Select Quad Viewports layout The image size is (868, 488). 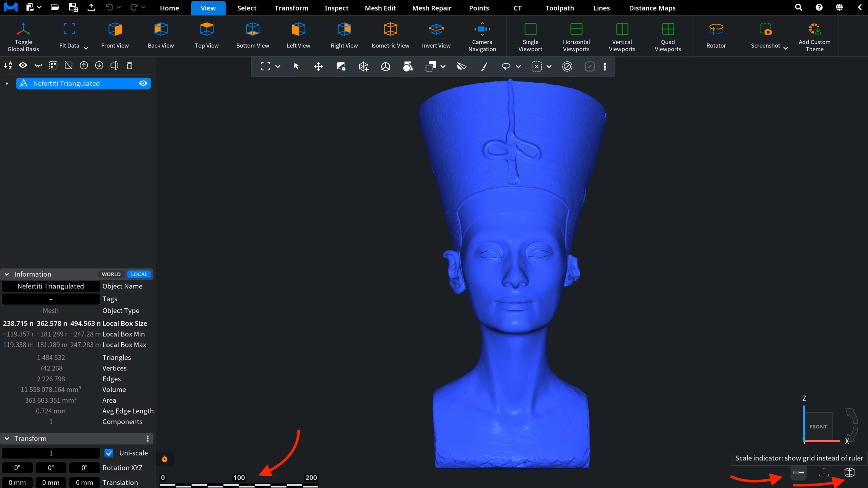[x=668, y=36]
